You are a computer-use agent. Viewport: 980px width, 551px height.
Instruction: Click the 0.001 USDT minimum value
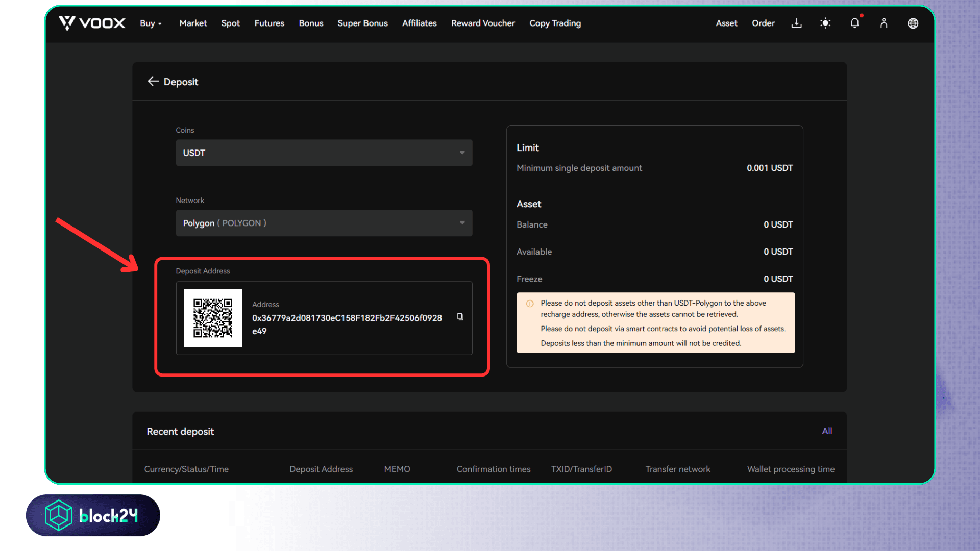click(770, 168)
